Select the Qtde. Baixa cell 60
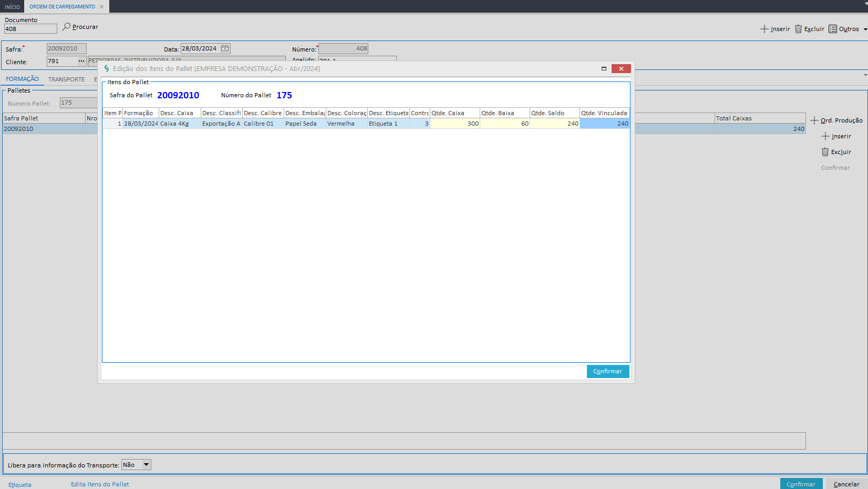868x489 pixels. (x=505, y=124)
